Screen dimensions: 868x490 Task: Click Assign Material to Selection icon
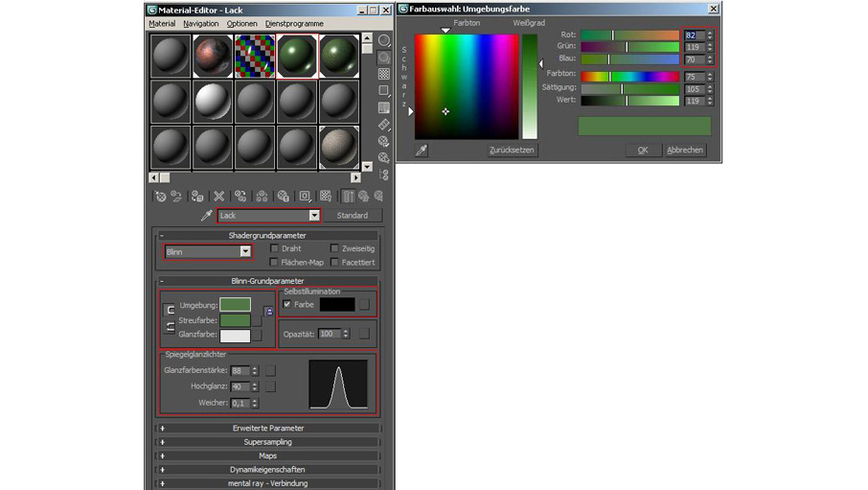point(198,197)
